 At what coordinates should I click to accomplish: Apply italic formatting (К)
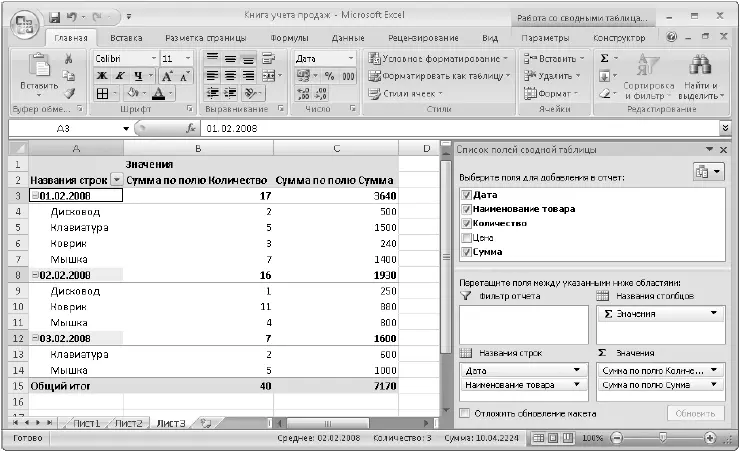coord(120,76)
